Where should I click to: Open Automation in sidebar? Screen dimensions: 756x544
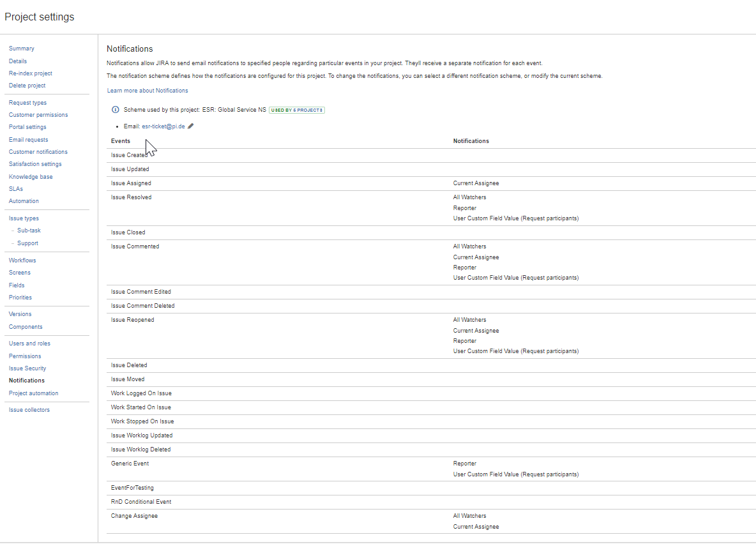(24, 201)
